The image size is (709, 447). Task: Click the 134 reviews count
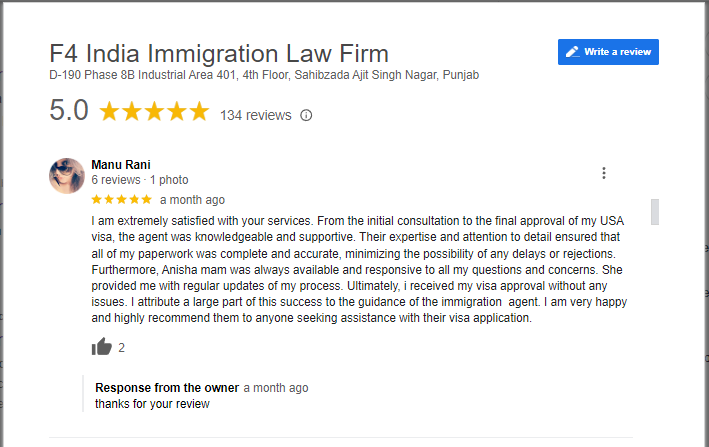click(x=255, y=115)
